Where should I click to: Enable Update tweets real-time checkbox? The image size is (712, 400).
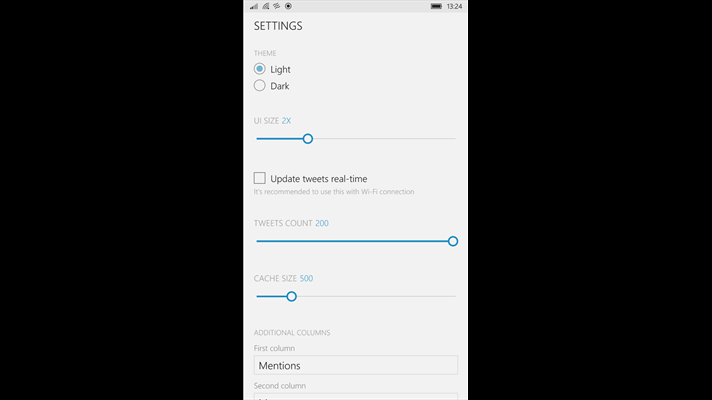(260, 178)
